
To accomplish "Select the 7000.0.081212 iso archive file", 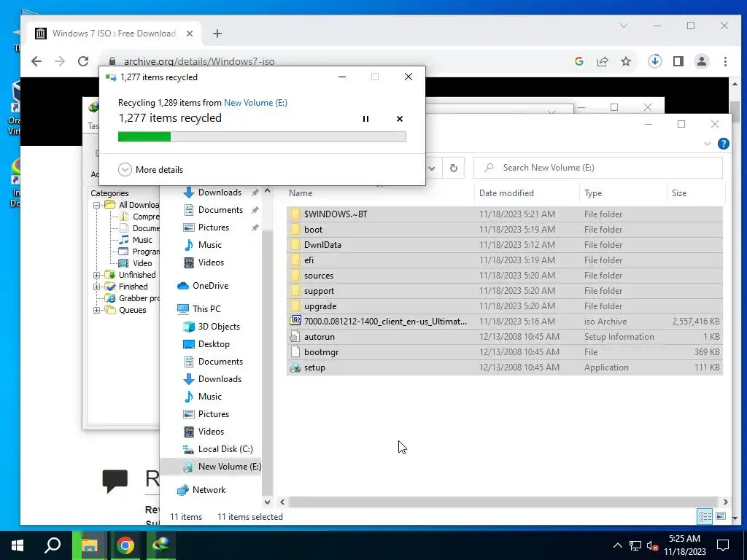I will 505,322.
